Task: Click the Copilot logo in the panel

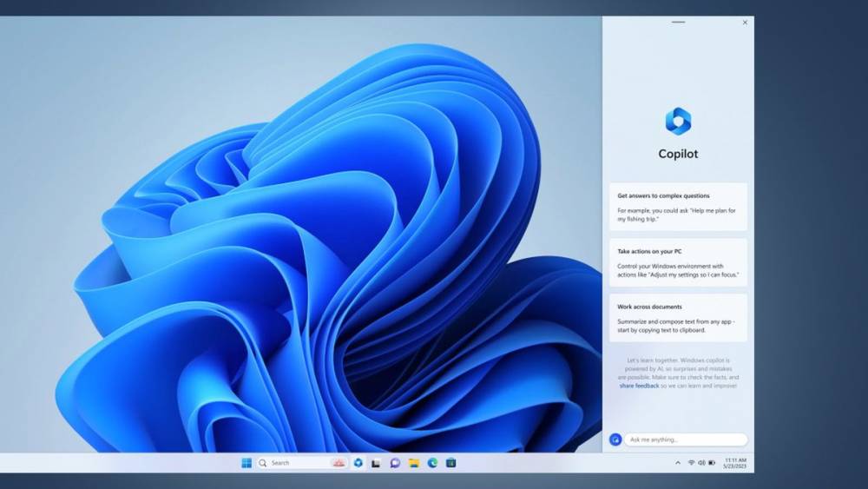Action: point(678,121)
